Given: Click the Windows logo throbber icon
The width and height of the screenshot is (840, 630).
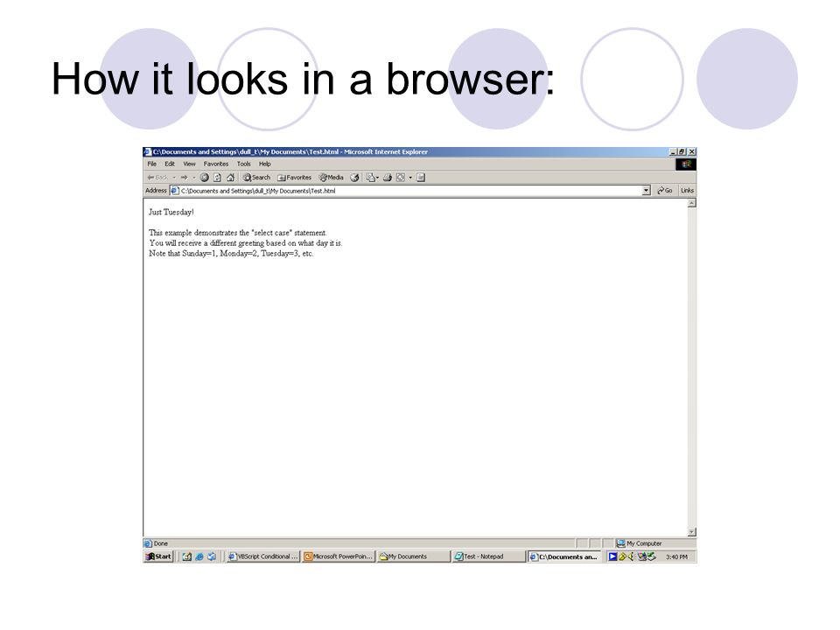Looking at the screenshot, I should [x=686, y=164].
